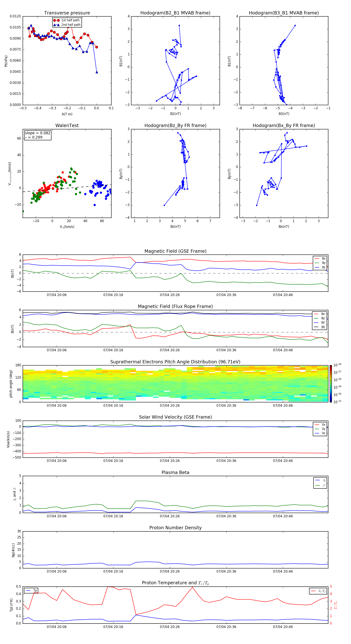Select the "1st half path" legend entry
Image resolution: width=351 pixels, height=644 pixels.
(67, 20)
